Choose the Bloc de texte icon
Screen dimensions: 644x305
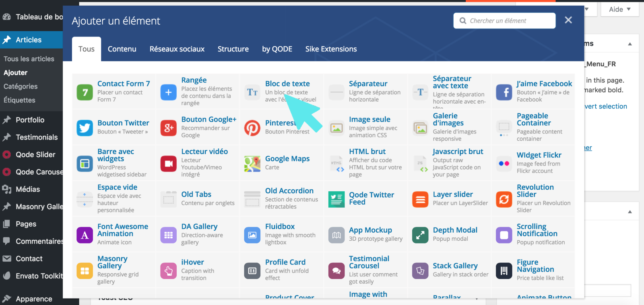252,92
